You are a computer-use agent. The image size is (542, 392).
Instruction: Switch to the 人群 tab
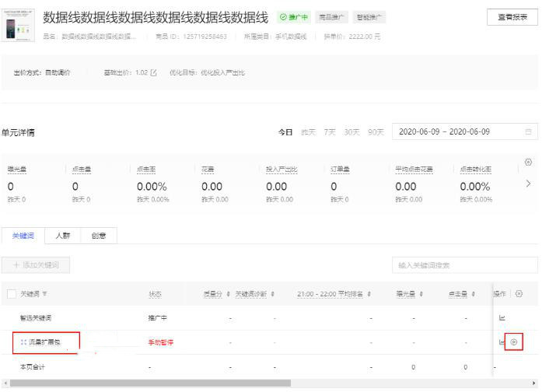coord(62,236)
